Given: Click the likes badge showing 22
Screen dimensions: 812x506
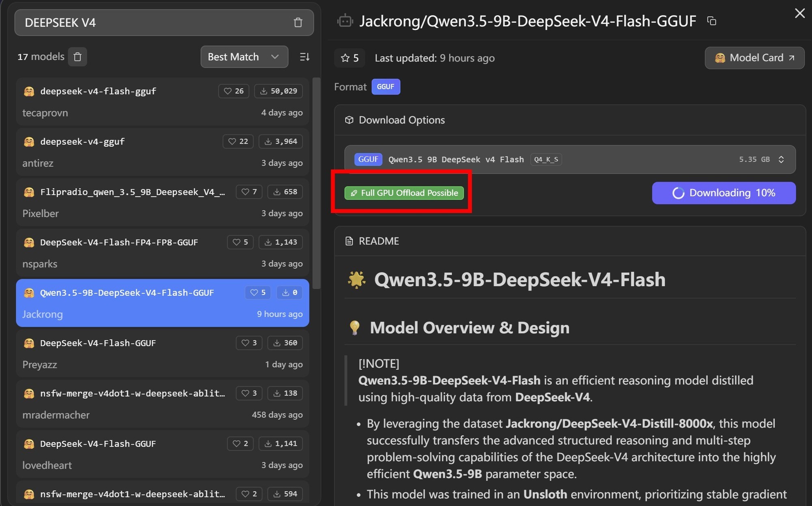Looking at the screenshot, I should pyautogui.click(x=238, y=141).
